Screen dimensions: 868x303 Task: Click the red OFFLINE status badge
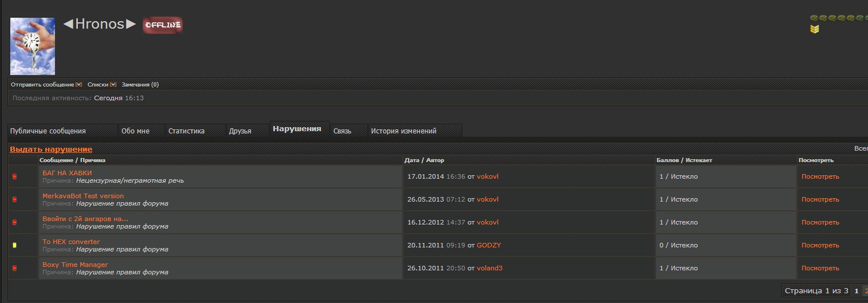click(163, 25)
